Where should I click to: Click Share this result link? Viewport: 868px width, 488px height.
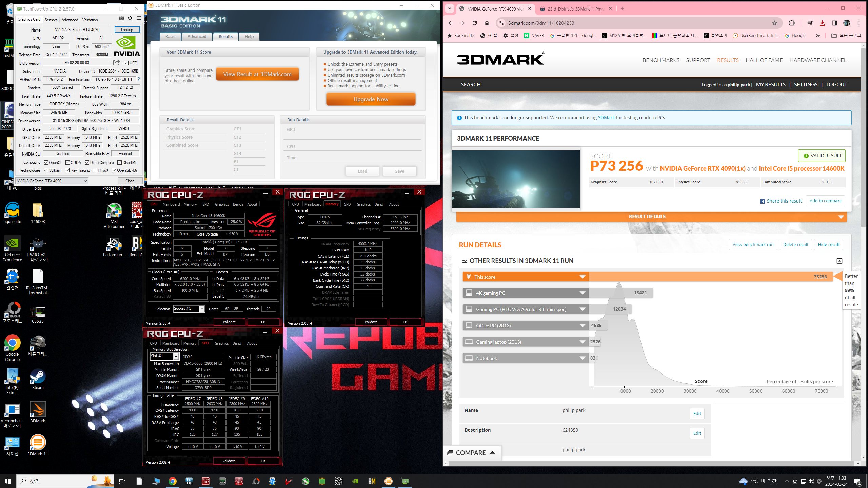[x=781, y=201]
